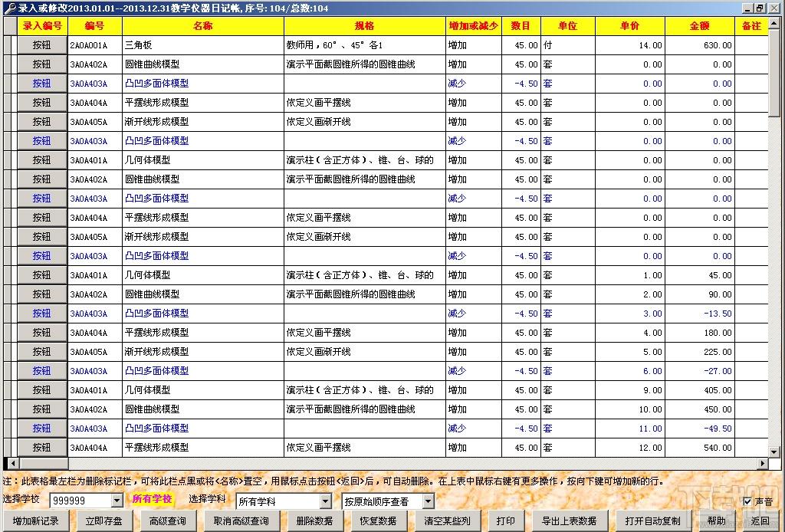Export the table using 导出上表数据
Image resolution: width=785 pixels, height=532 pixels.
coord(569,521)
